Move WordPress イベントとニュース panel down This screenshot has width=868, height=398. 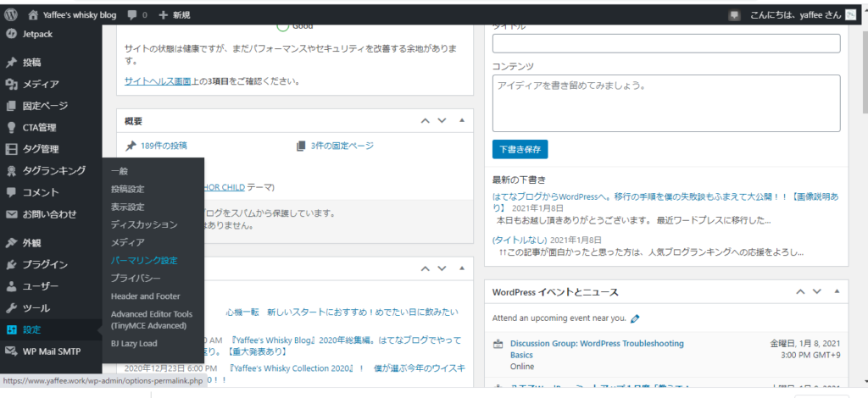tap(817, 291)
